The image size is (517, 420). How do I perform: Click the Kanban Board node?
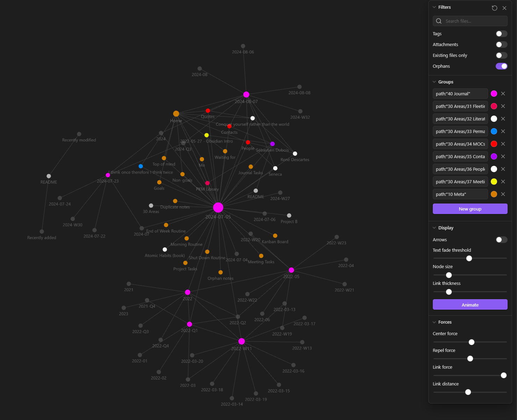point(275,236)
